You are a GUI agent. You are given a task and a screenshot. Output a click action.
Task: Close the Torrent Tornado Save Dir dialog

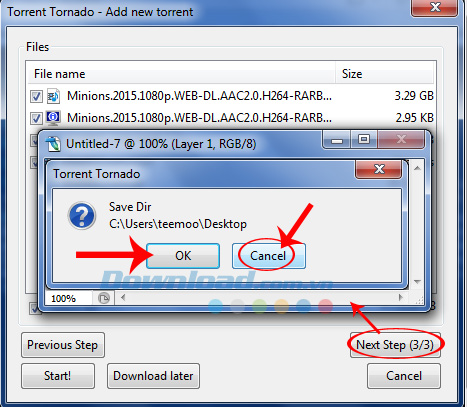[379, 169]
